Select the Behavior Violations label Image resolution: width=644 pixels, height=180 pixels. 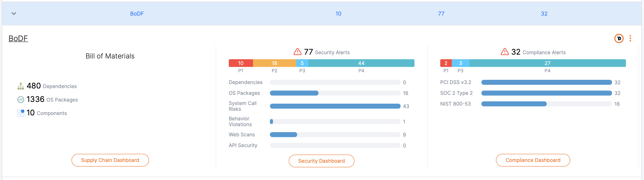point(240,122)
